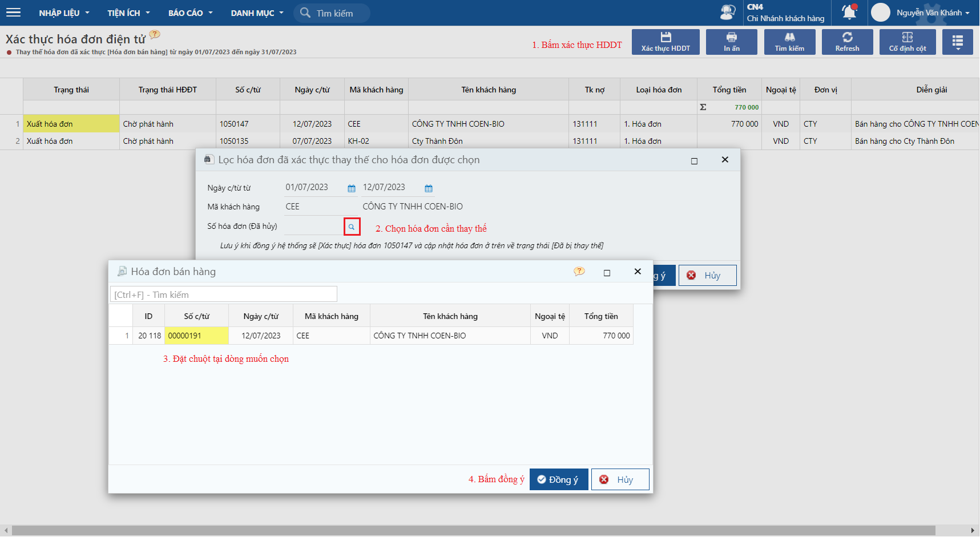This screenshot has height=537, width=980.
Task: Open the hamburger navigation menu
Action: [x=13, y=13]
